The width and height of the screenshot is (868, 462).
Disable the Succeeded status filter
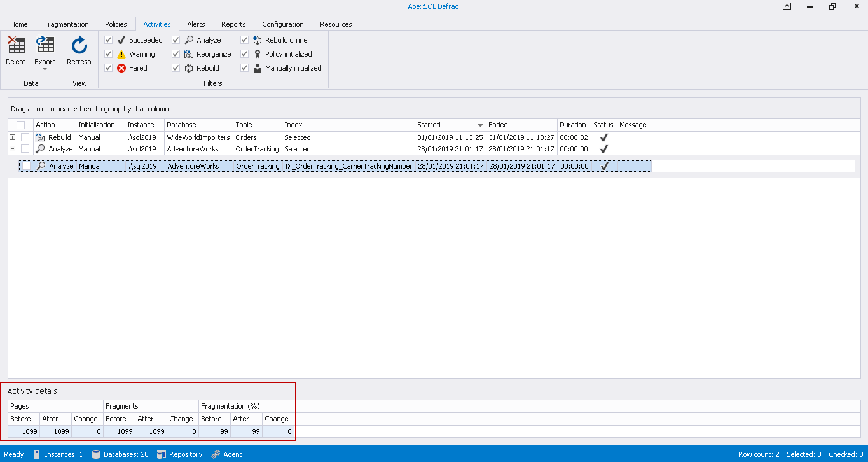coord(108,39)
